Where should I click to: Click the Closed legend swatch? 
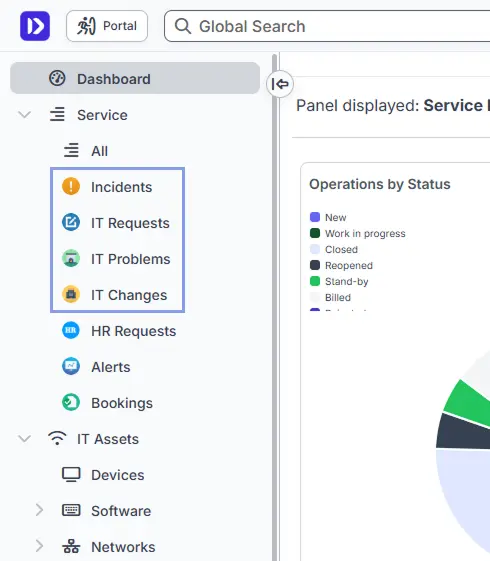(315, 249)
